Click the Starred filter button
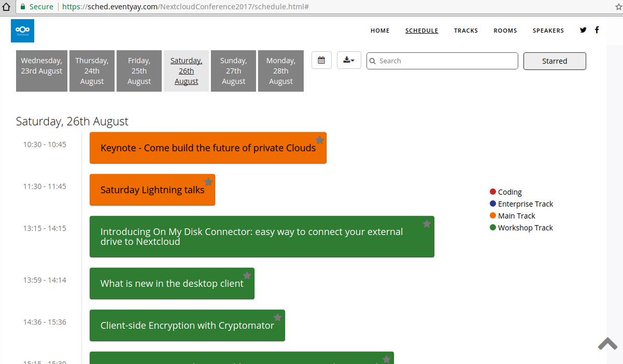 [x=554, y=61]
